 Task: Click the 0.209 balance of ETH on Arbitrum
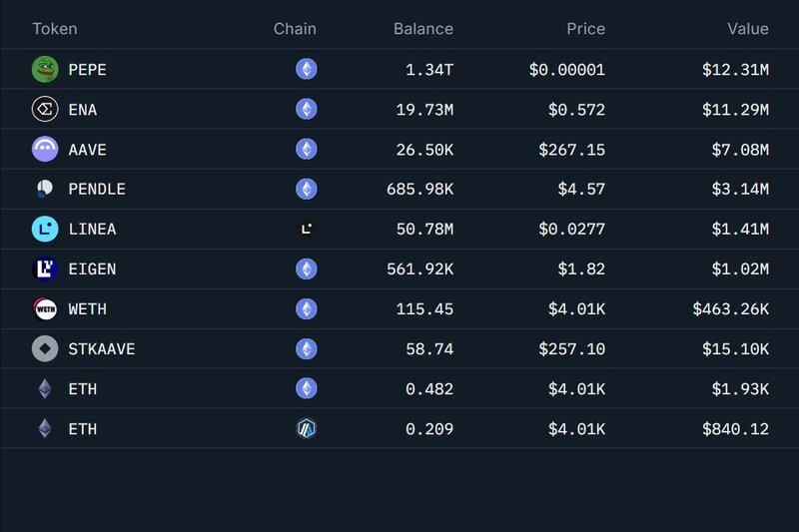(429, 429)
